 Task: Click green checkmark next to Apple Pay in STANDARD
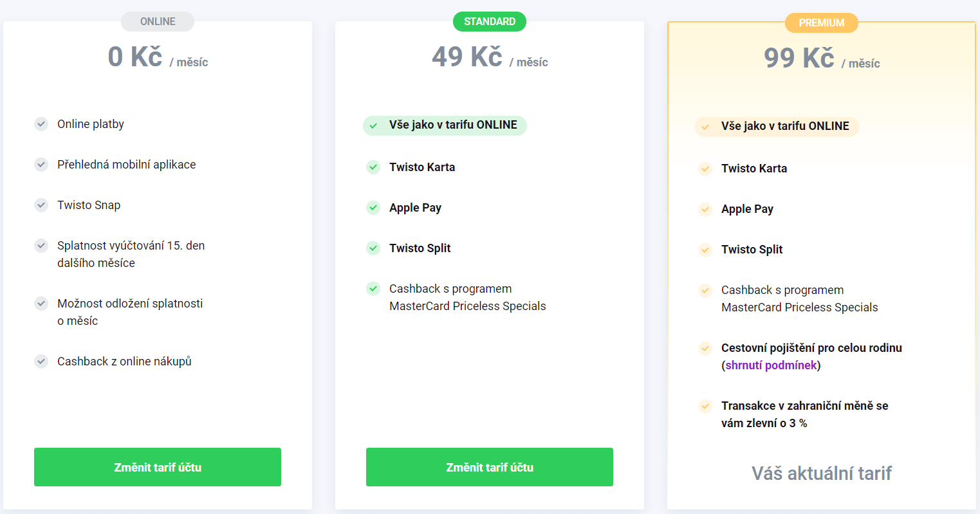[x=373, y=208]
